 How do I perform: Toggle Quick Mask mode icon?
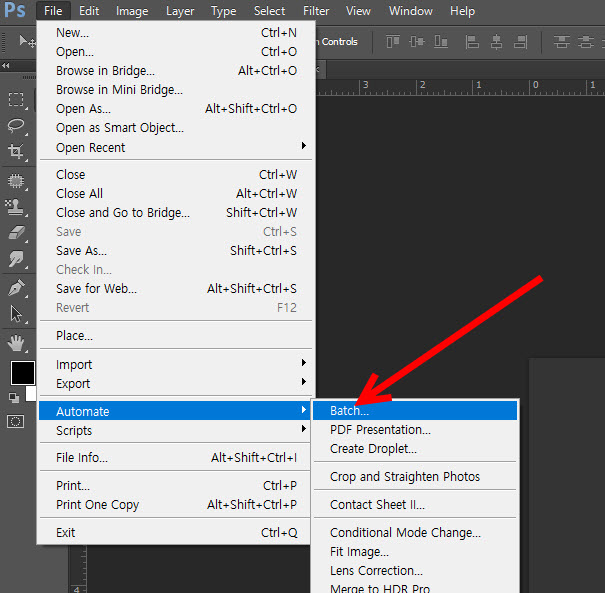click(x=15, y=422)
